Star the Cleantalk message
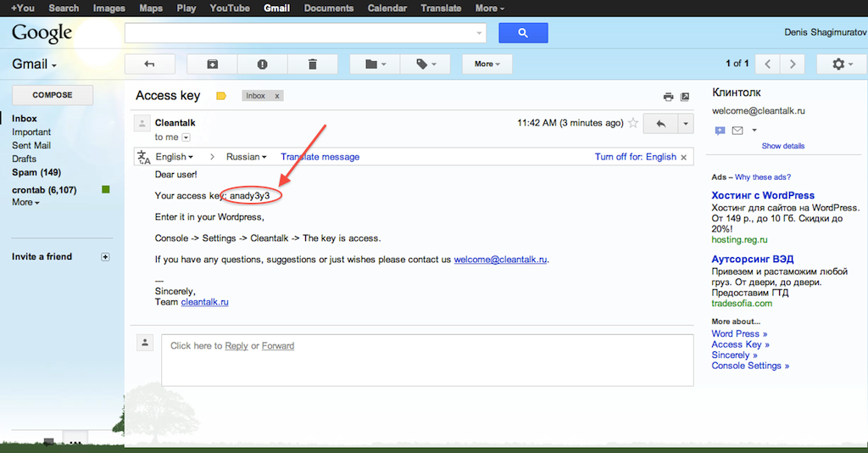Viewport: 868px width, 453px height. (x=632, y=123)
